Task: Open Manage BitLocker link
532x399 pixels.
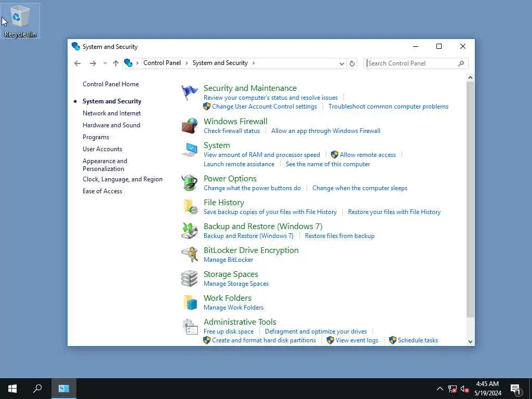Action: (x=229, y=260)
